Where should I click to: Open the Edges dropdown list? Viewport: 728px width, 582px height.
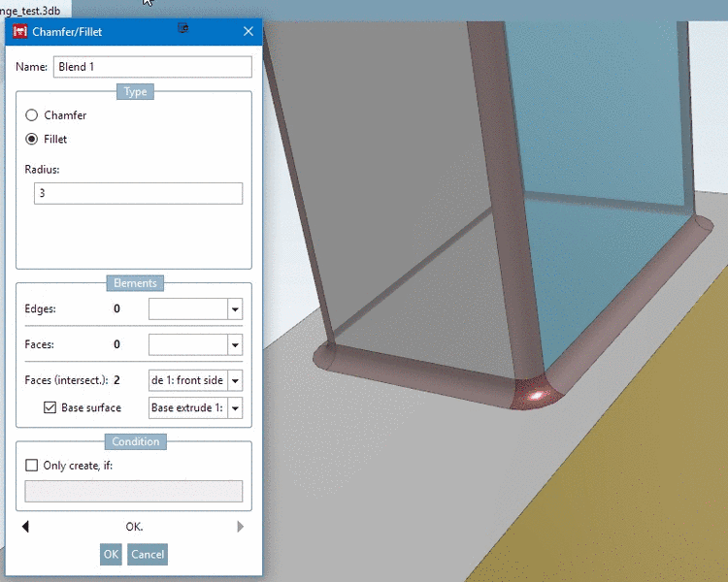(x=235, y=309)
